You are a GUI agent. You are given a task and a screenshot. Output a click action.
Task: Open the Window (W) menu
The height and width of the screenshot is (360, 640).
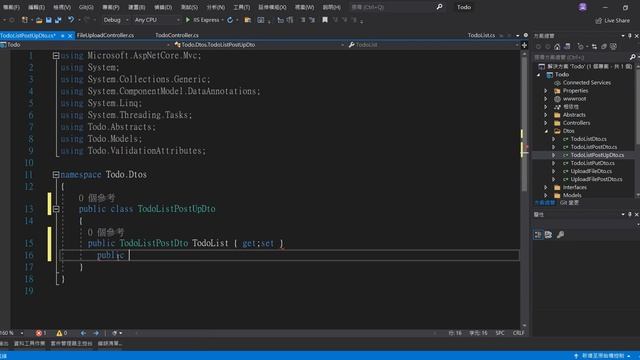304,7
